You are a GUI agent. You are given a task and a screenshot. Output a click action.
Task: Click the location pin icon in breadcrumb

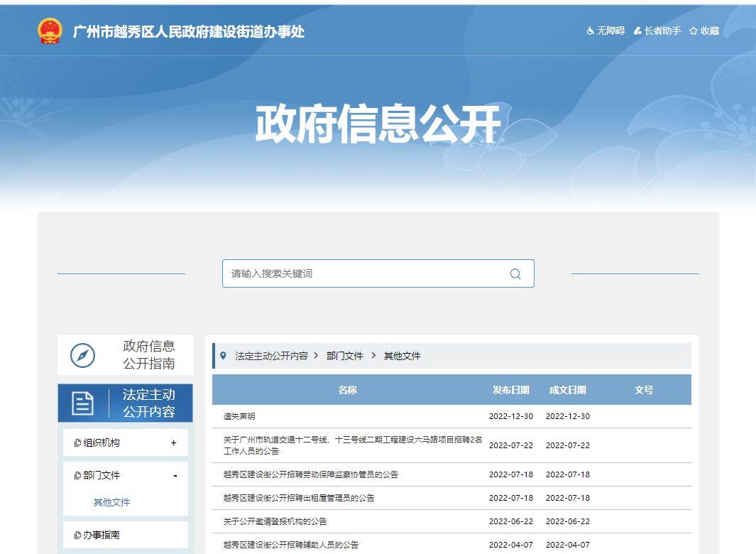(224, 356)
